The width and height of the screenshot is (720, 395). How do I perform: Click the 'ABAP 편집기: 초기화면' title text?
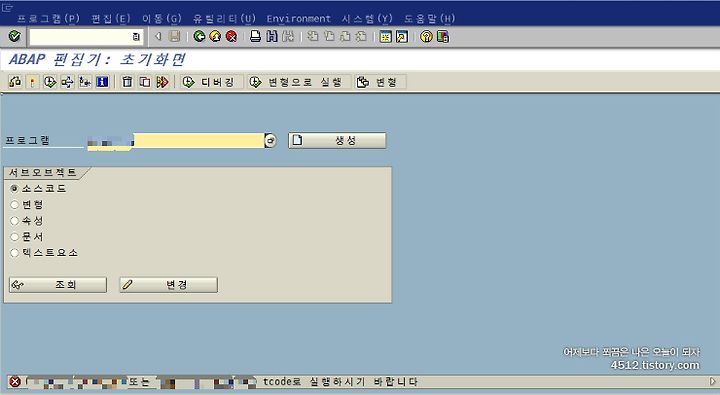(x=97, y=59)
